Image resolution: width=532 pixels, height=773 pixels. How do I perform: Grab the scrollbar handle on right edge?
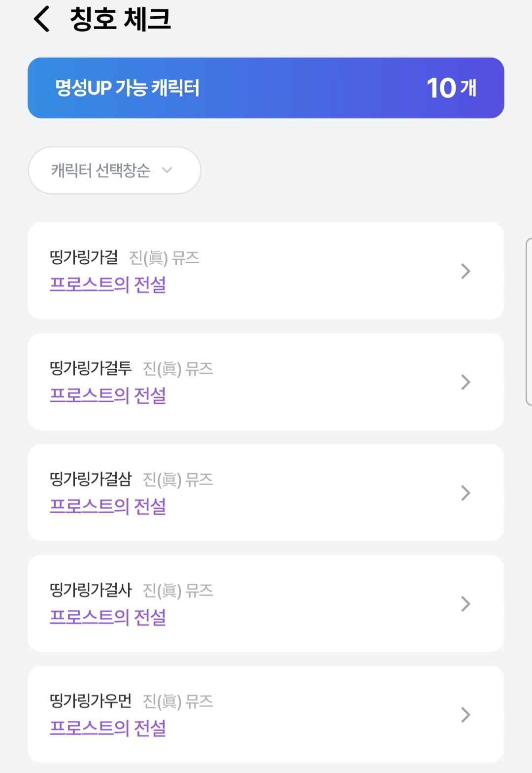529,321
